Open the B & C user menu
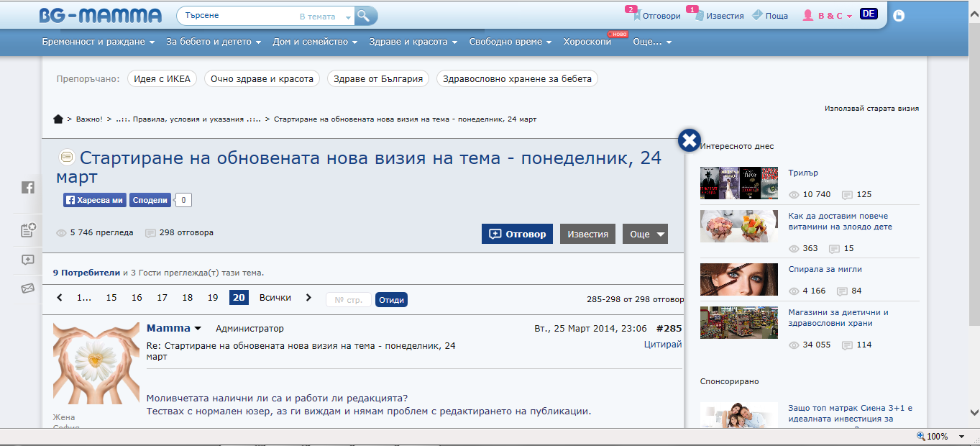This screenshot has height=446, width=980. 828,15
